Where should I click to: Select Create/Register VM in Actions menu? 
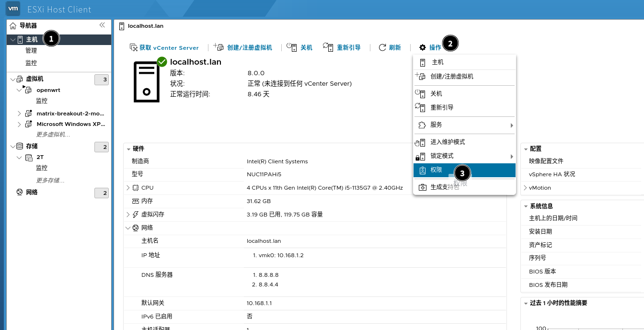[x=464, y=77]
